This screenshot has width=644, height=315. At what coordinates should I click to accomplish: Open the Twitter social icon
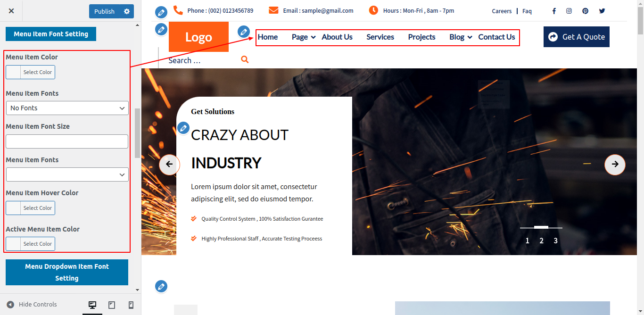602,11
